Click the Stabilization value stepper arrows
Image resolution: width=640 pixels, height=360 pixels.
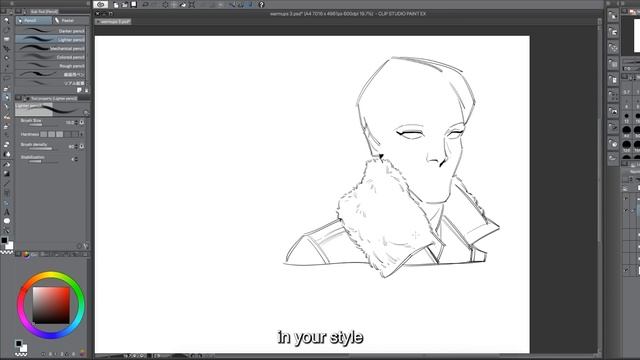pyautogui.click(x=76, y=159)
